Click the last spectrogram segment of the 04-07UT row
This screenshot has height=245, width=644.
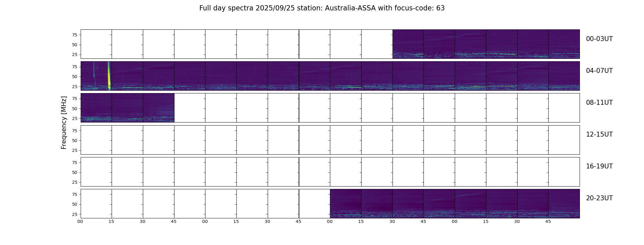click(x=564, y=76)
